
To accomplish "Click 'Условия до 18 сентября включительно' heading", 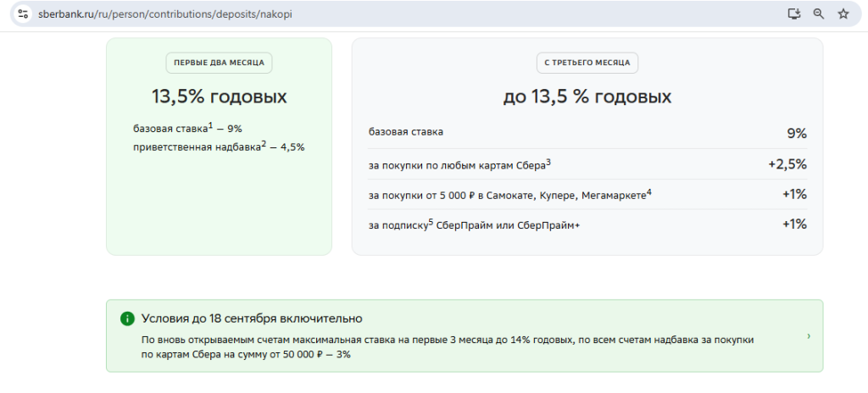I will tap(252, 318).
